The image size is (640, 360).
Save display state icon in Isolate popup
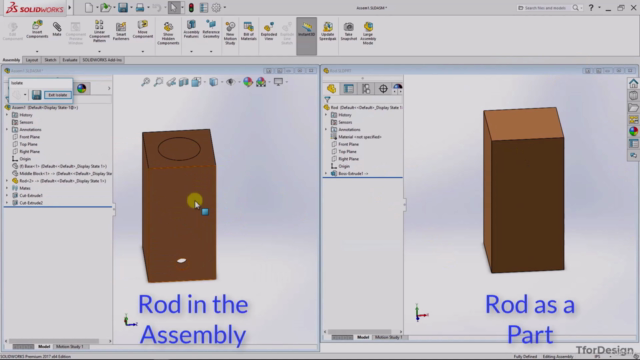pos(36,95)
